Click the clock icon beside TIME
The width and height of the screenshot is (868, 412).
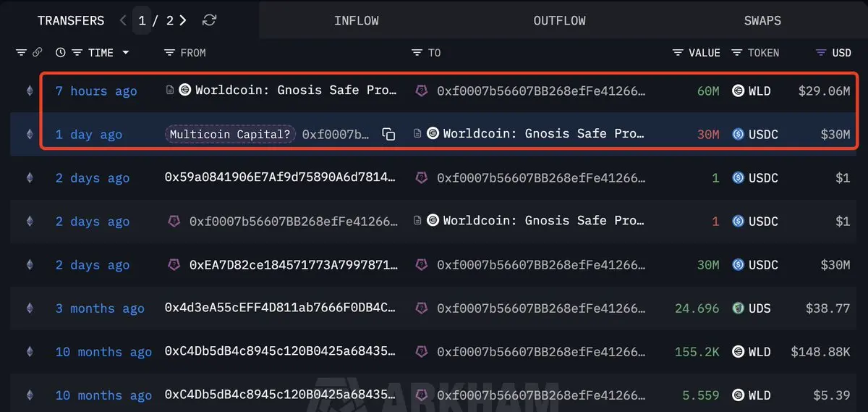pos(60,53)
